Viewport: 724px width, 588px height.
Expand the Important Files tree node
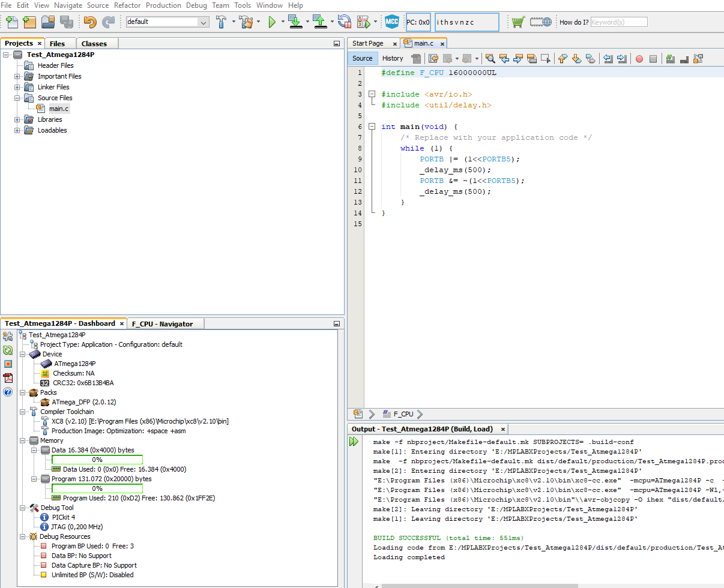click(17, 76)
